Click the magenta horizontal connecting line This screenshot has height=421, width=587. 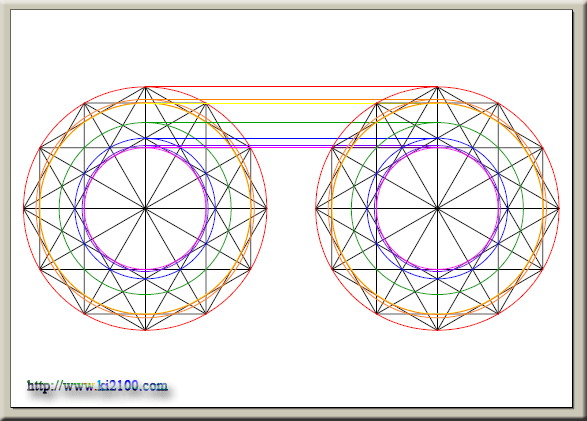(291, 147)
